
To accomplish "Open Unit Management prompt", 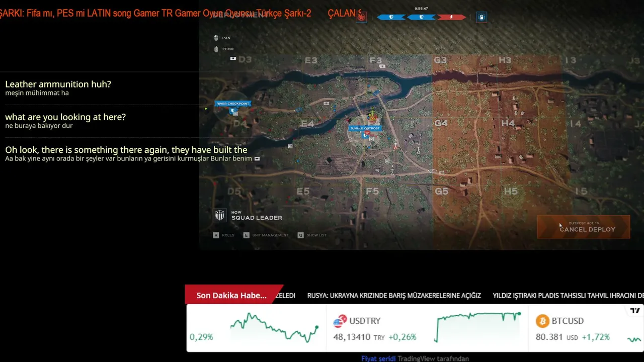I will pyautogui.click(x=266, y=235).
